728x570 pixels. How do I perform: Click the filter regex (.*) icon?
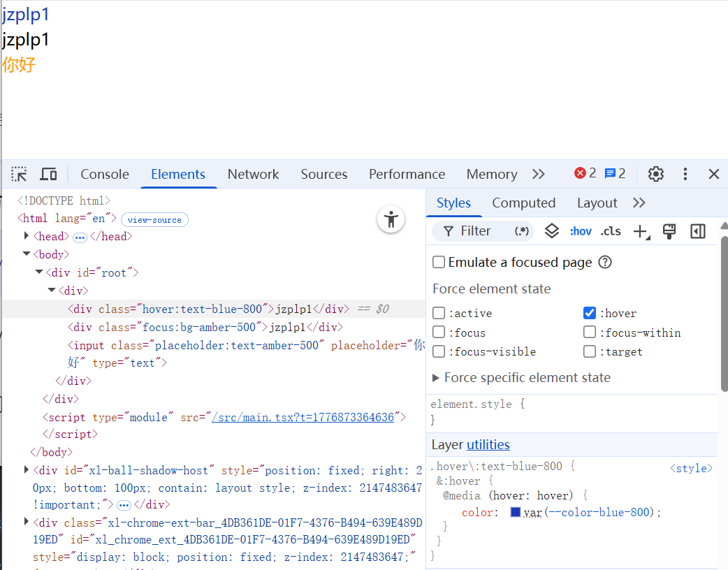tap(521, 231)
